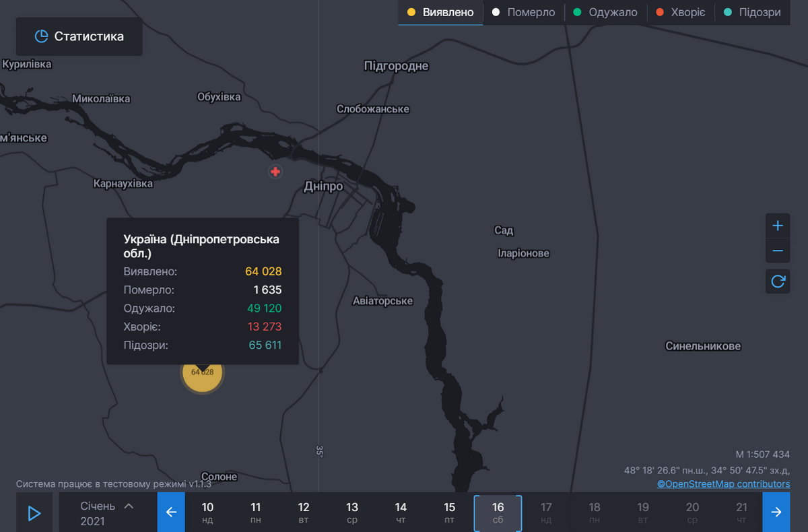Go to previous dates with left arrow
The height and width of the screenshot is (532, 808).
pyautogui.click(x=171, y=512)
